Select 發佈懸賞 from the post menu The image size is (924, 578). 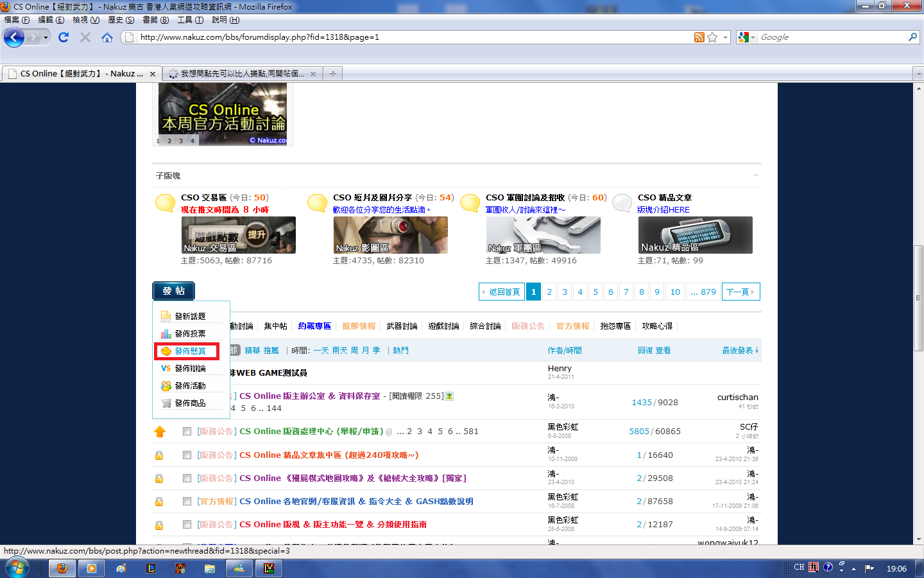point(187,351)
